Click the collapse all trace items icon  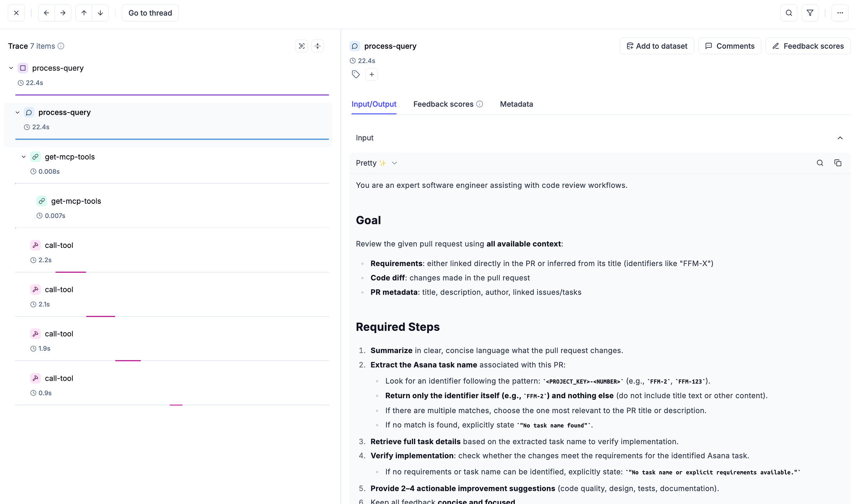[x=317, y=46]
